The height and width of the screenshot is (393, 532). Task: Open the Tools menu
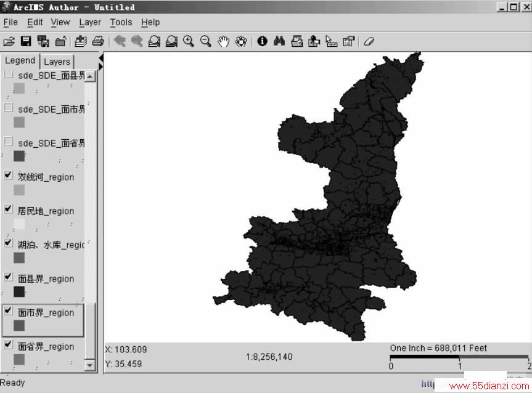coord(121,22)
